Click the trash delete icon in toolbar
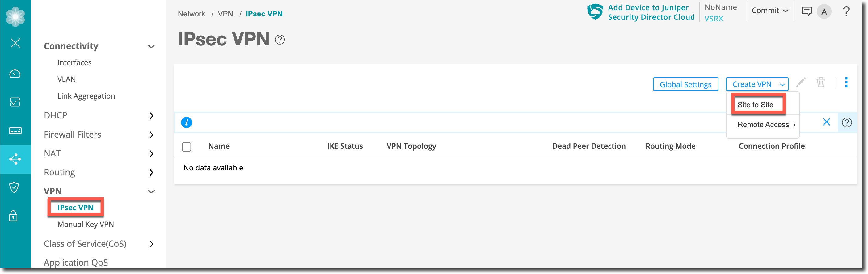This screenshot has height=274, width=868. tap(820, 83)
